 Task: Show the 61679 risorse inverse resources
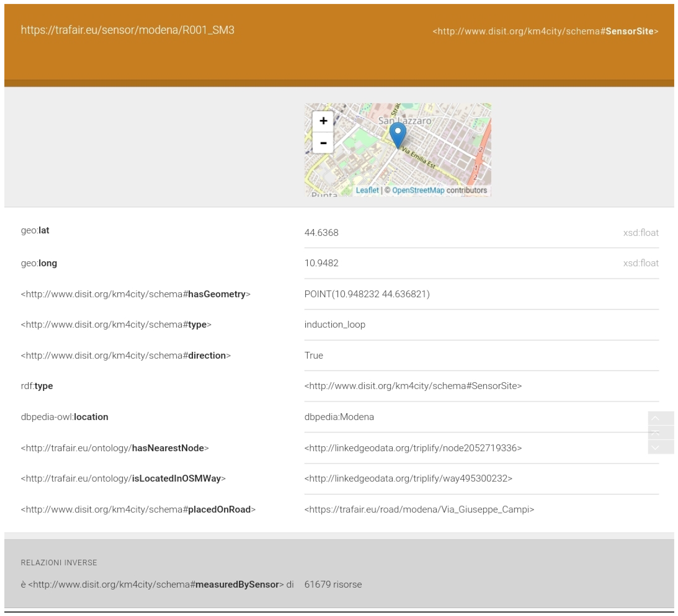[x=333, y=584]
